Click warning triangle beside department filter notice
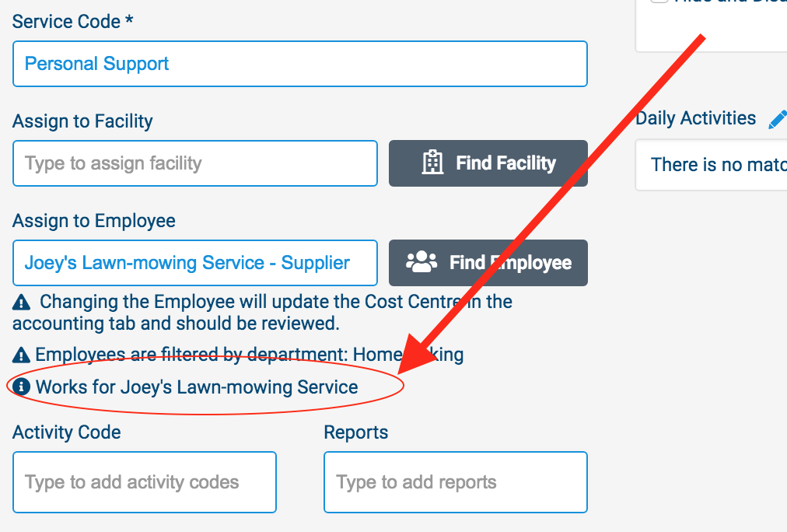Screen dimensions: 787x532 coord(22,355)
